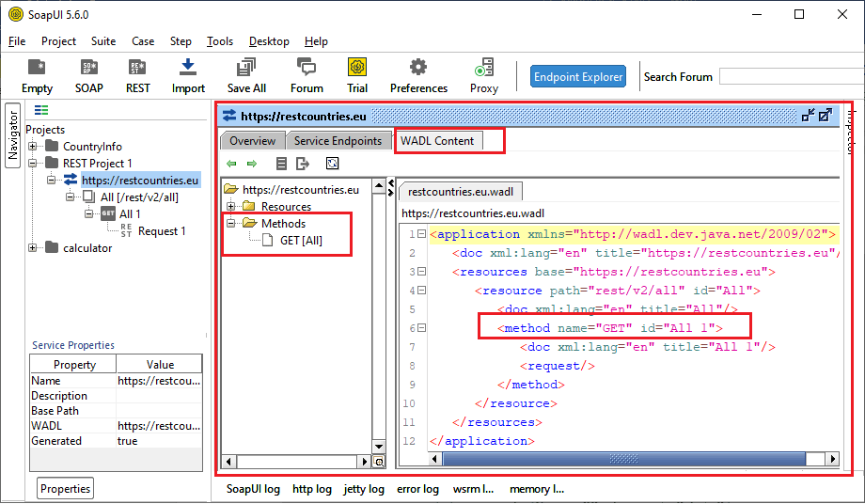
Task: Click the Import project icon
Action: tap(188, 68)
